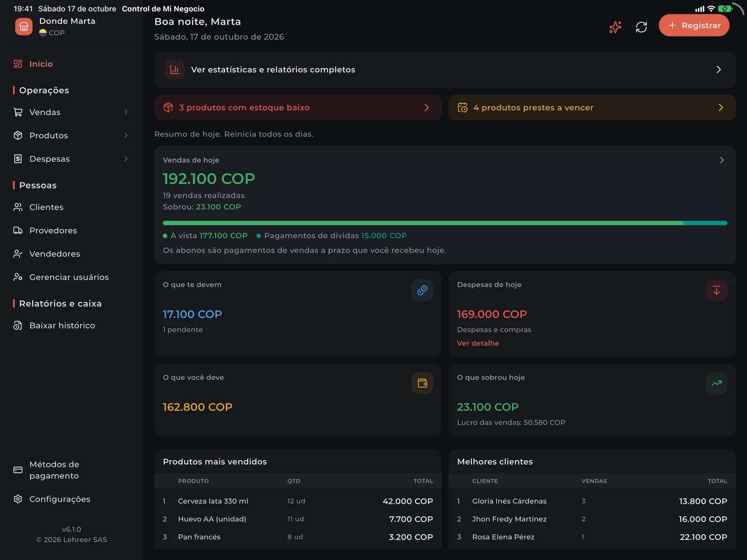Click the red download arrow on Despesas de hoje
Screen dimensions: 747x560
click(716, 290)
